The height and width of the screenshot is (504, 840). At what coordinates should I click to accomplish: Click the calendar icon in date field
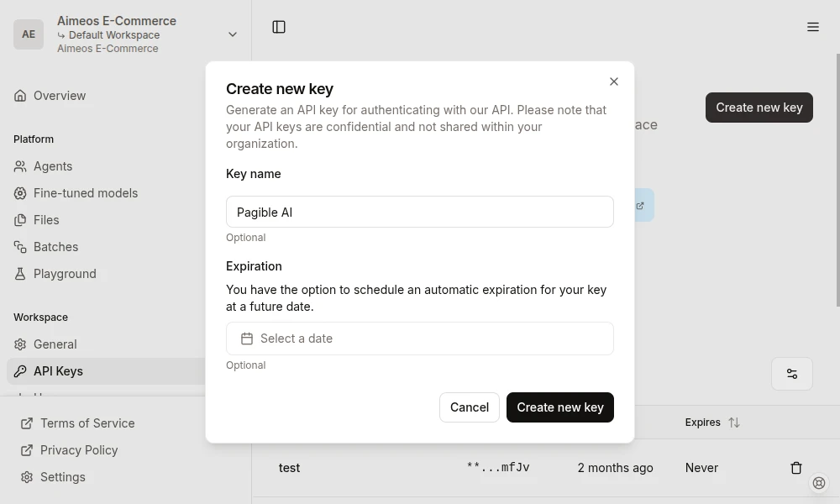pos(247,339)
